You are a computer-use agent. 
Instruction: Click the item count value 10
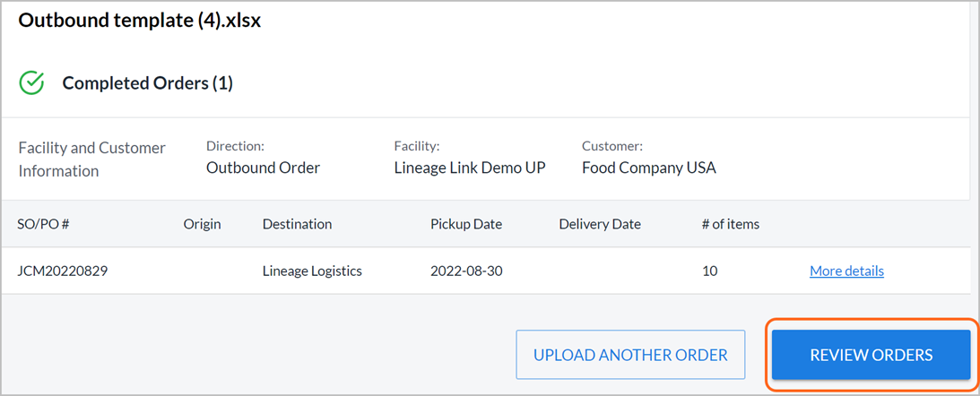(x=710, y=271)
